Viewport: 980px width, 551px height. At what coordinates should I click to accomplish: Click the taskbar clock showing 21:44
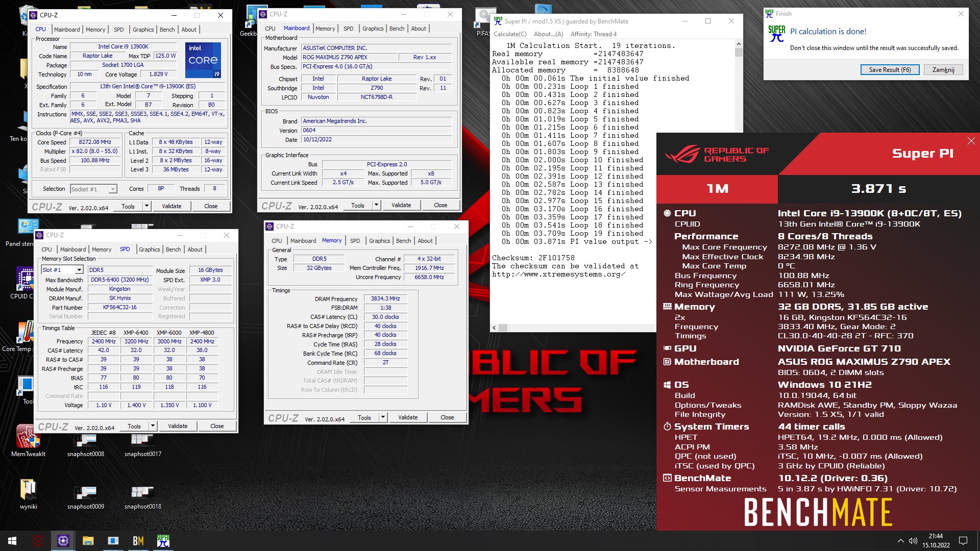click(936, 541)
